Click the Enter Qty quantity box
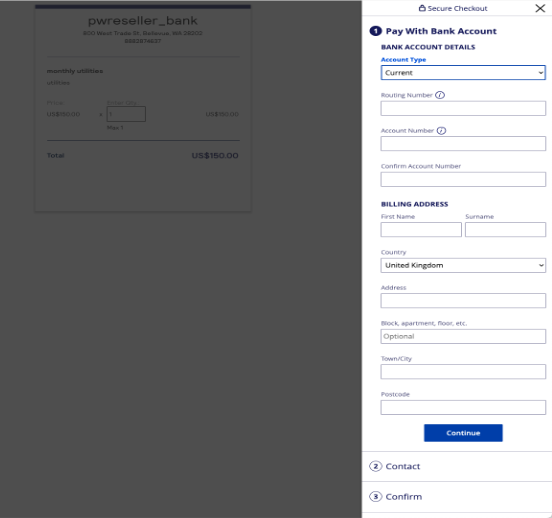 click(x=126, y=114)
